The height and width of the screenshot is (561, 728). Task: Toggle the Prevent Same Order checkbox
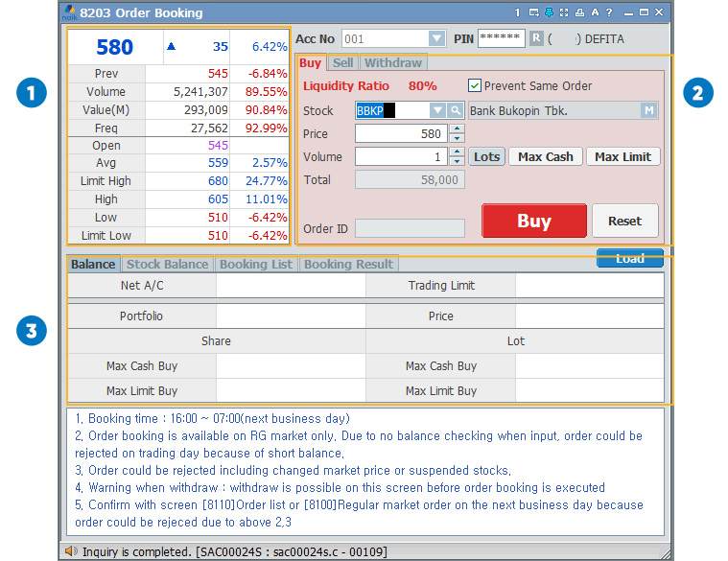pos(474,85)
